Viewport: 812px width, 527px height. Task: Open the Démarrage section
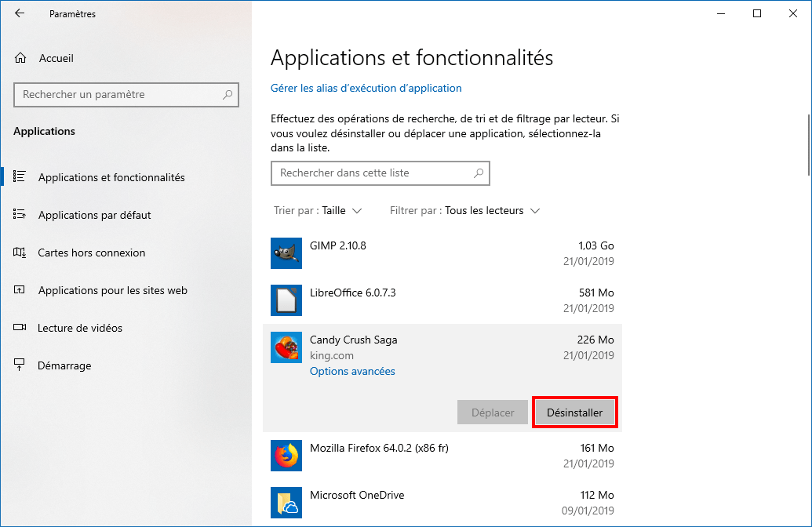64,365
